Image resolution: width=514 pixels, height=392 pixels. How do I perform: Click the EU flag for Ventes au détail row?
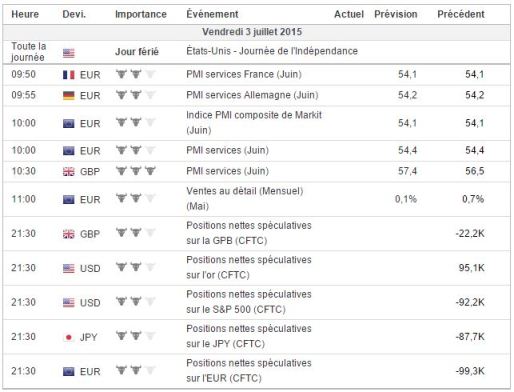point(69,199)
